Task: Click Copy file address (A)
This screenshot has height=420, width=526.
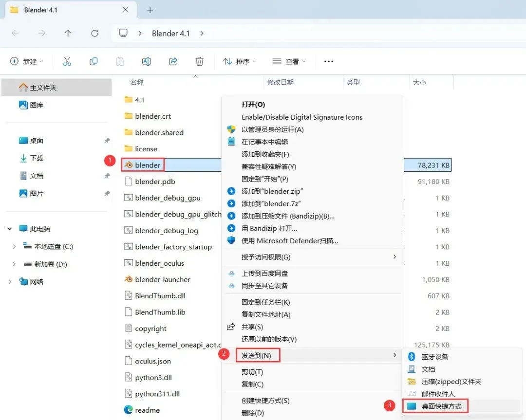Action: (266, 314)
